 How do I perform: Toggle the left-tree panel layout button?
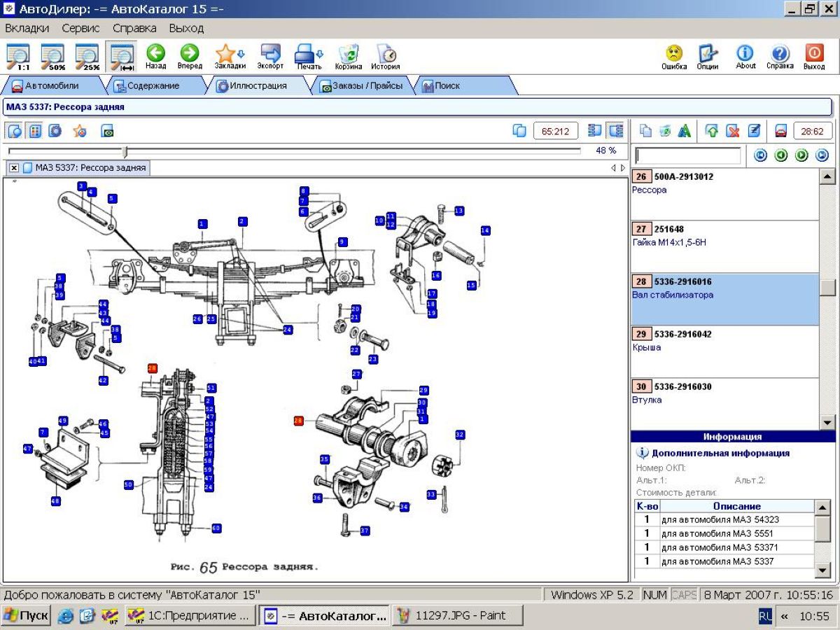595,131
